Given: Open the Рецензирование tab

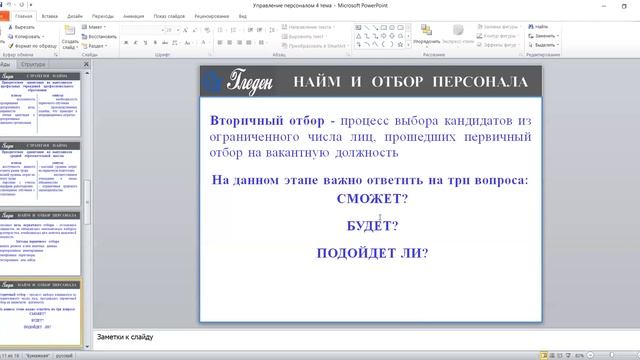Looking at the screenshot, I should click(211, 16).
